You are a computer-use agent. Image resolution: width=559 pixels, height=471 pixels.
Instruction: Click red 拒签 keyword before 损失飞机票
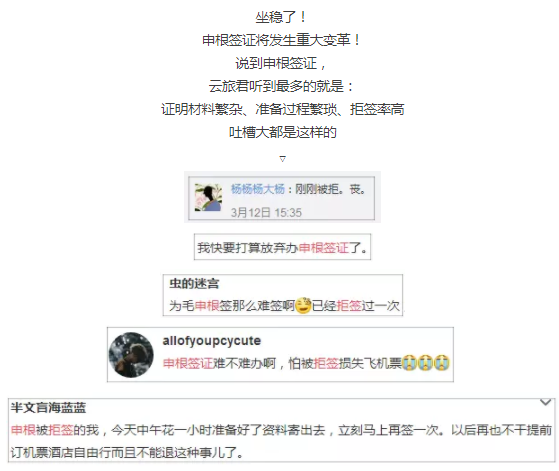pos(326,363)
